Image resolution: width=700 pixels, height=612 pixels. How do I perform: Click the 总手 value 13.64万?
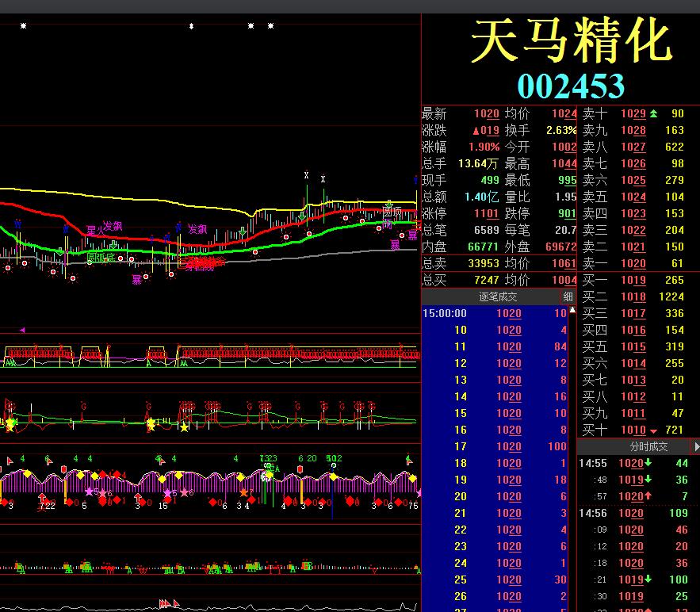[x=478, y=164]
